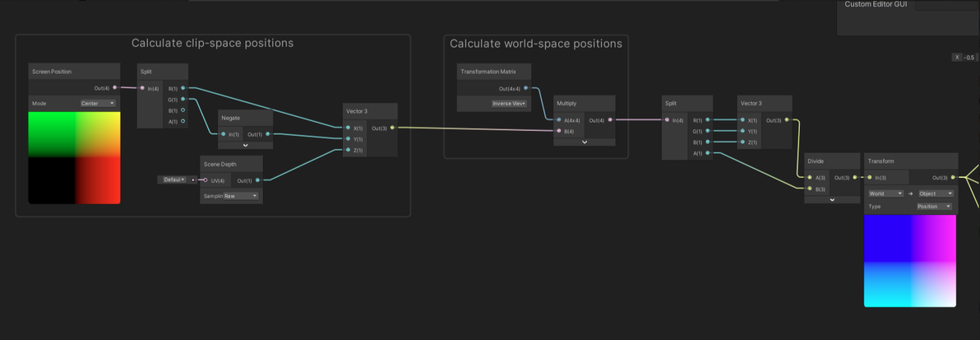Click G(1) port of Split beside Screen Position
Viewport: 980px width, 340px height.
pos(183,99)
